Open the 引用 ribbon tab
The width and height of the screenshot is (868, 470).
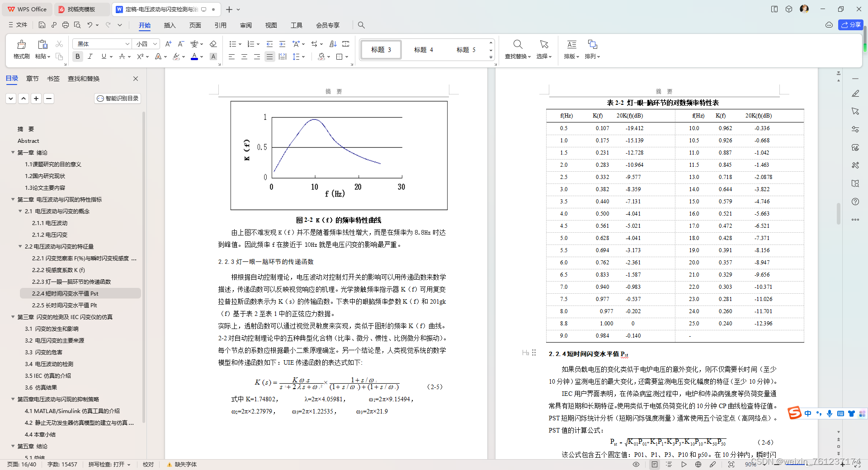tap(220, 25)
